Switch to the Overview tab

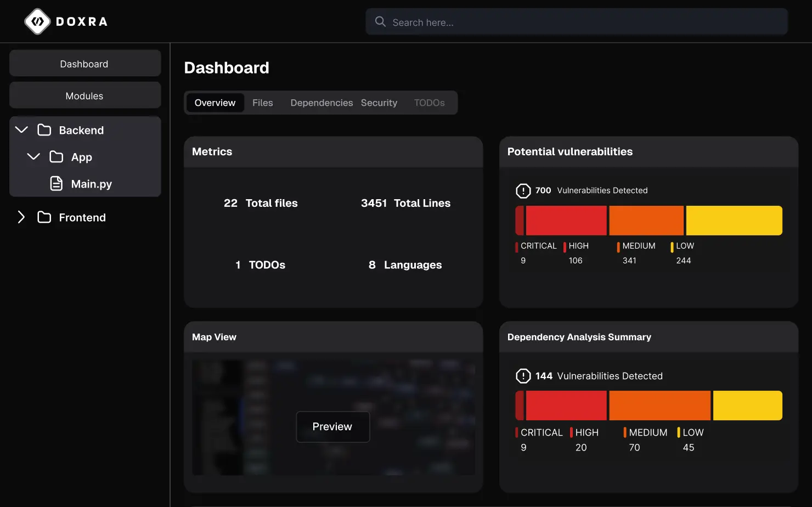(215, 103)
